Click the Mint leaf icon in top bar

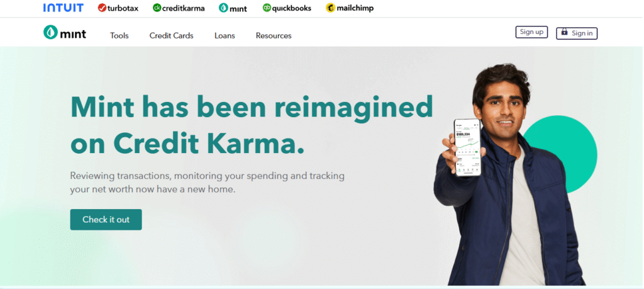point(223,8)
